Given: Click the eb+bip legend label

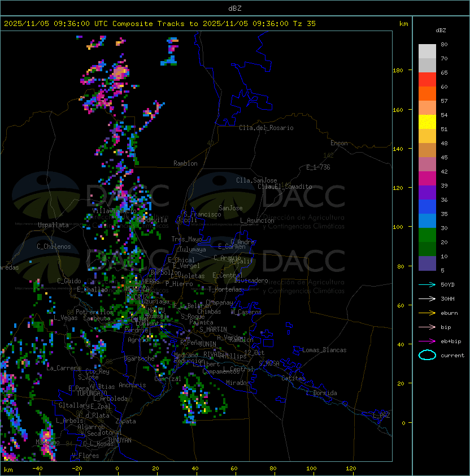Looking at the screenshot, I should 451,341.
